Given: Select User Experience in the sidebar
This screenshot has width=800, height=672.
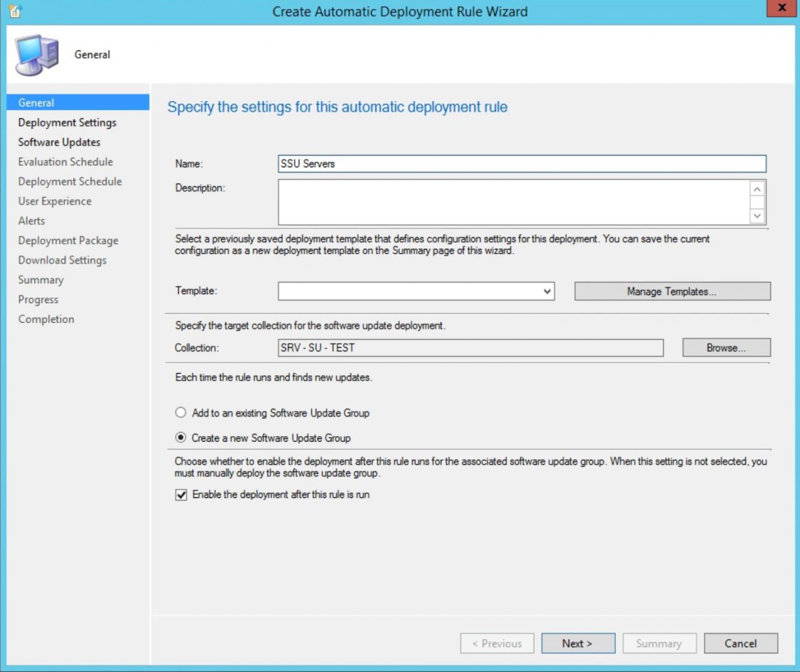Looking at the screenshot, I should pyautogui.click(x=55, y=201).
